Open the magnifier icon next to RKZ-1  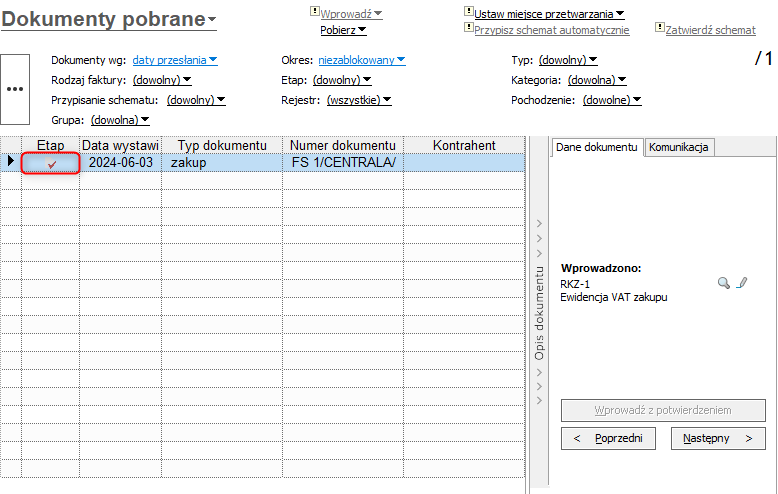[724, 283]
